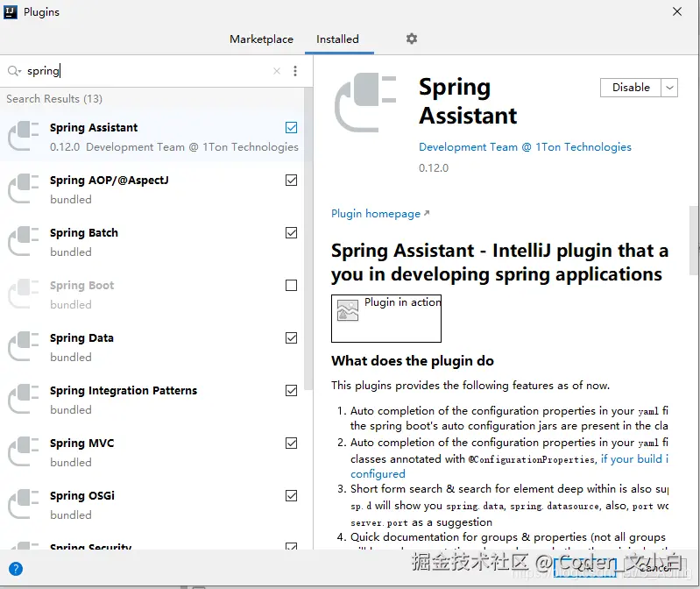700x589 pixels.
Task: Toggle the Spring MVC checkbox
Action: 291,443
